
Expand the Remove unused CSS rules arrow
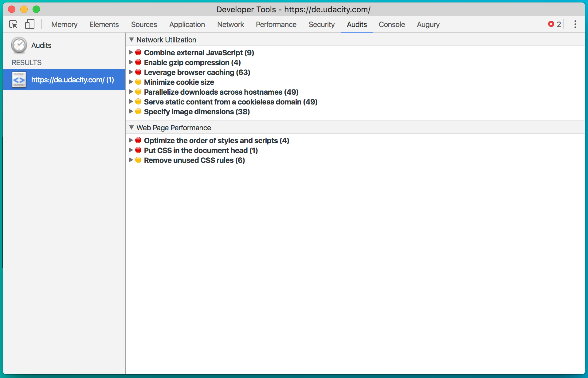pos(131,160)
